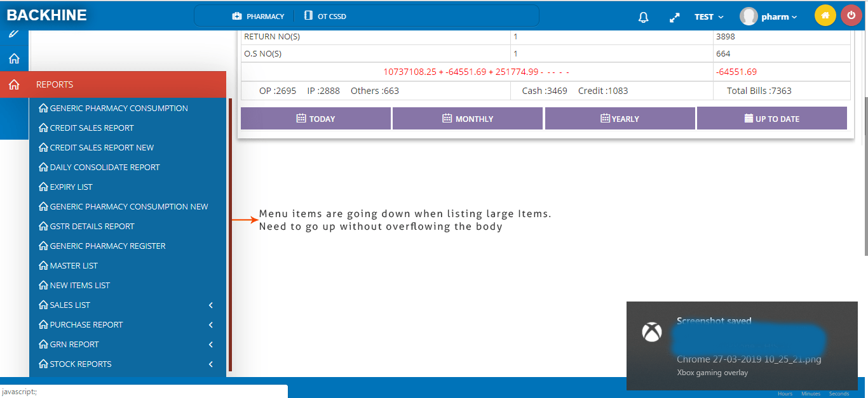Viewport: 868px width, 398px height.
Task: Open the notifications bell icon
Action: click(643, 17)
